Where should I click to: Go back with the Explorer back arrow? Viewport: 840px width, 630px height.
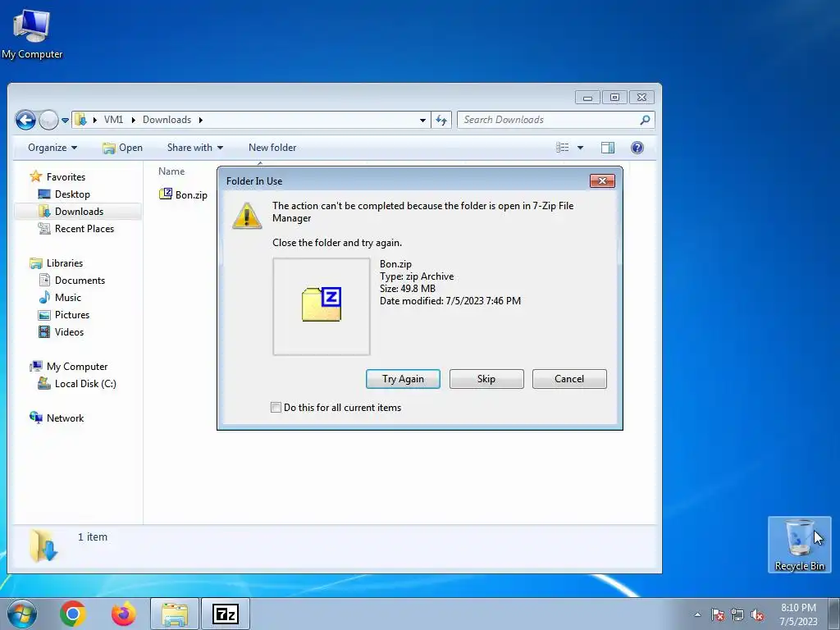[x=25, y=120]
